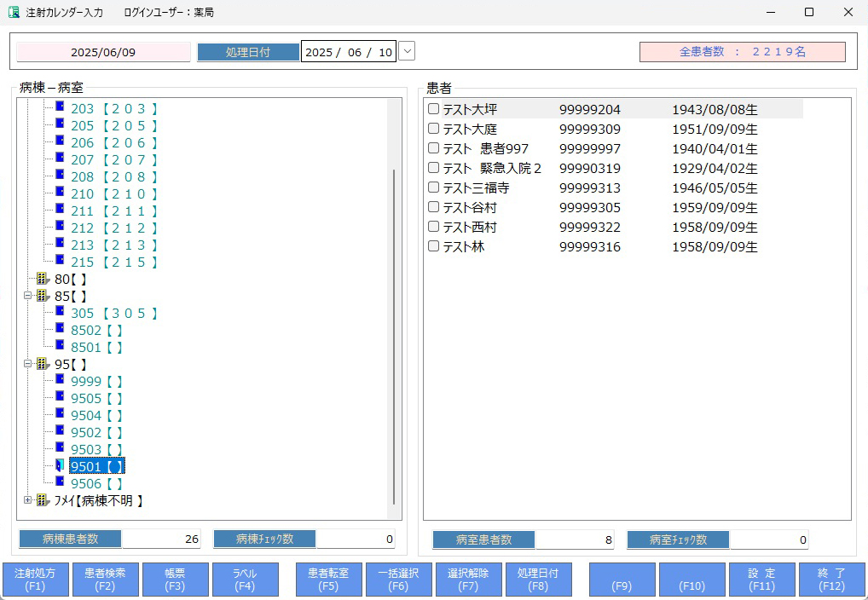Select room 9506 in the tree

point(96,483)
